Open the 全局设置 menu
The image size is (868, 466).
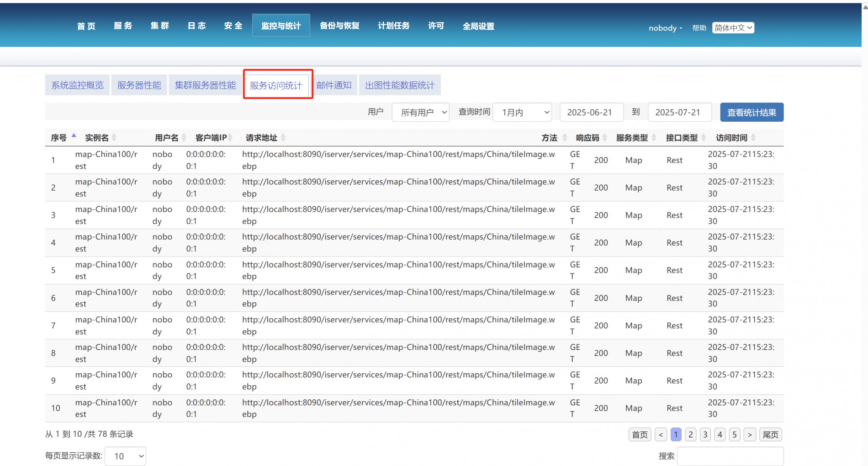[x=478, y=26]
